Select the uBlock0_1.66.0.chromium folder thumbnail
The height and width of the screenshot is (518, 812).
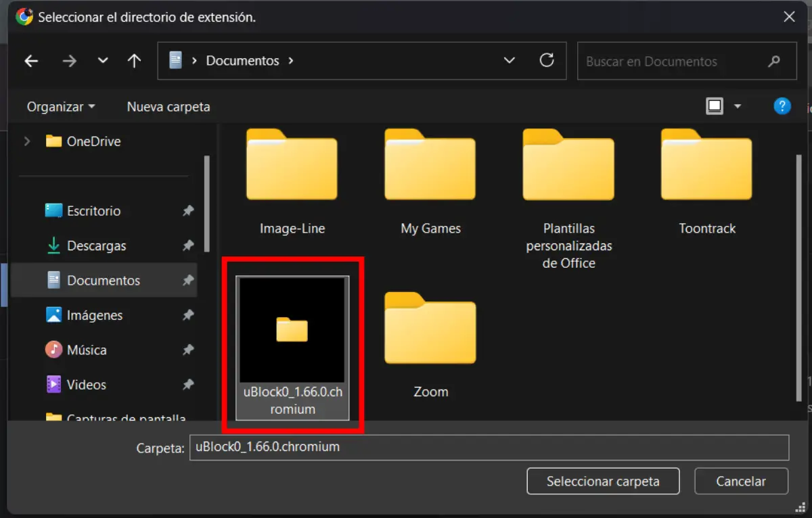click(x=292, y=331)
